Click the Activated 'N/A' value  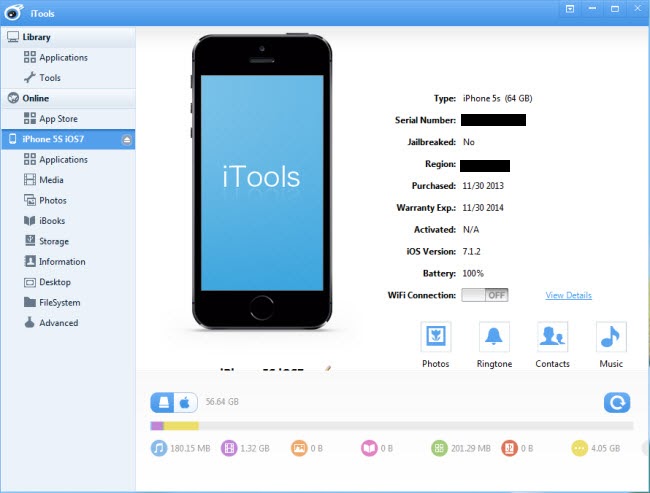471,230
